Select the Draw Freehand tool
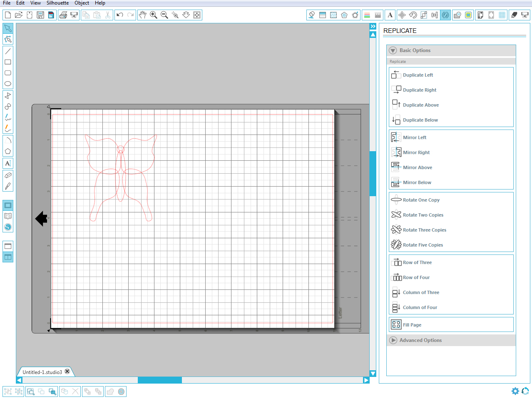The height and width of the screenshot is (399, 532). click(x=8, y=117)
